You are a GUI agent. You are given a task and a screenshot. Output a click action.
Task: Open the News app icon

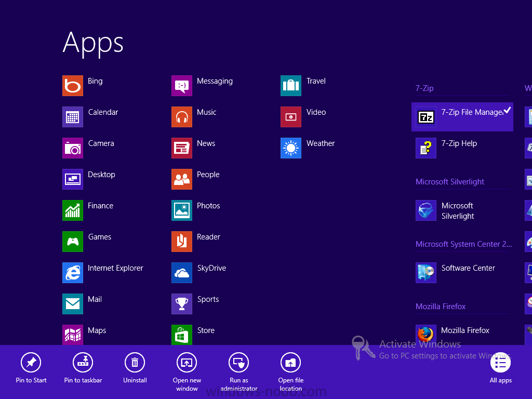(182, 148)
